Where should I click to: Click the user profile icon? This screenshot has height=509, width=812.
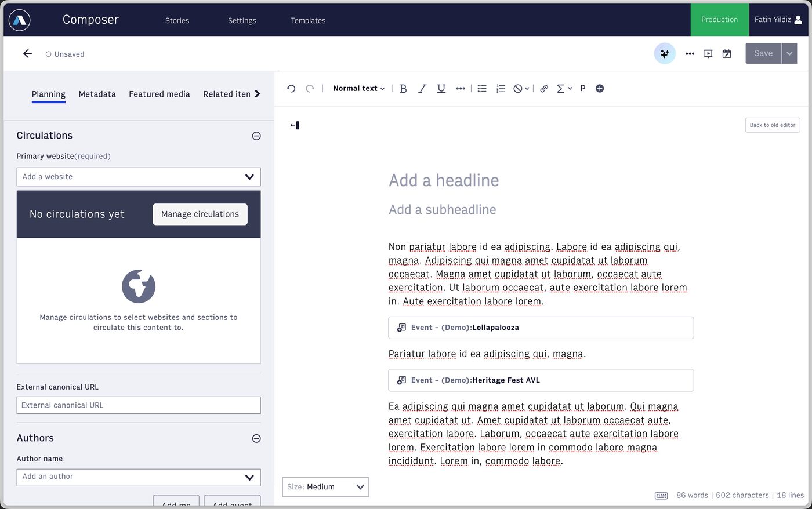point(798,20)
